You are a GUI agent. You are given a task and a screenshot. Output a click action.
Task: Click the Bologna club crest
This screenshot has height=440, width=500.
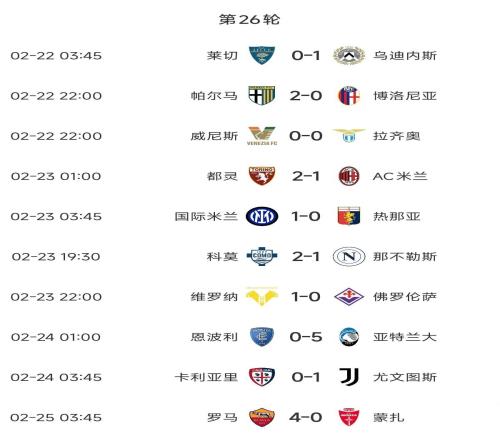coord(349,96)
